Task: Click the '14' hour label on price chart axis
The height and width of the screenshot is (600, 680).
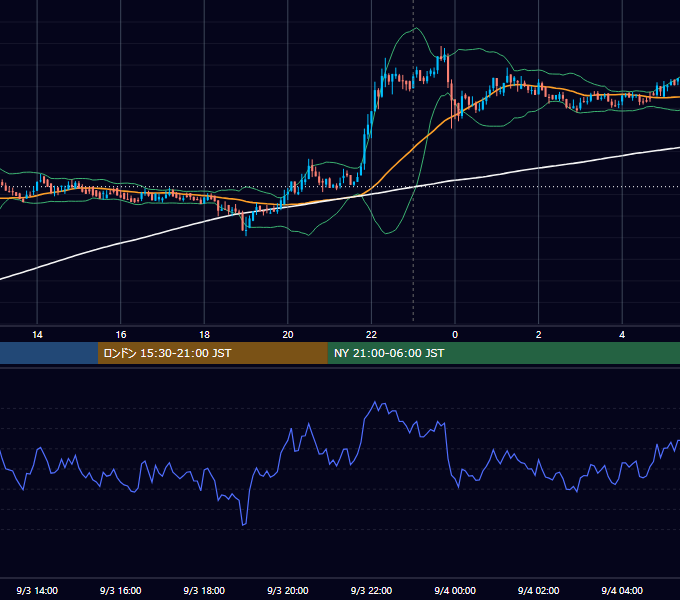Action: coord(37,335)
